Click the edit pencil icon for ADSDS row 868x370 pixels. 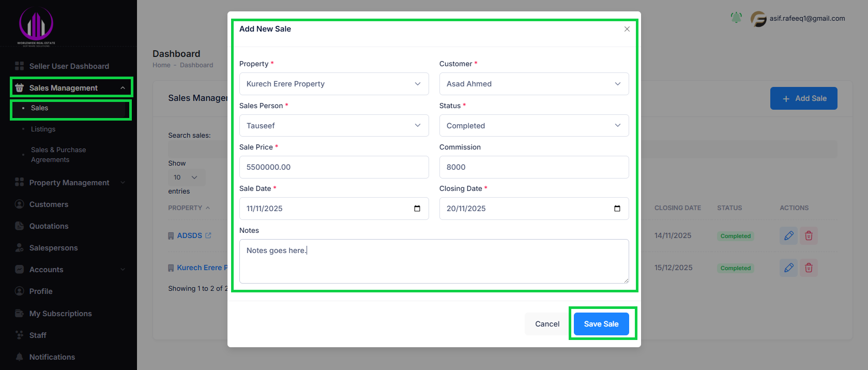pyautogui.click(x=788, y=236)
